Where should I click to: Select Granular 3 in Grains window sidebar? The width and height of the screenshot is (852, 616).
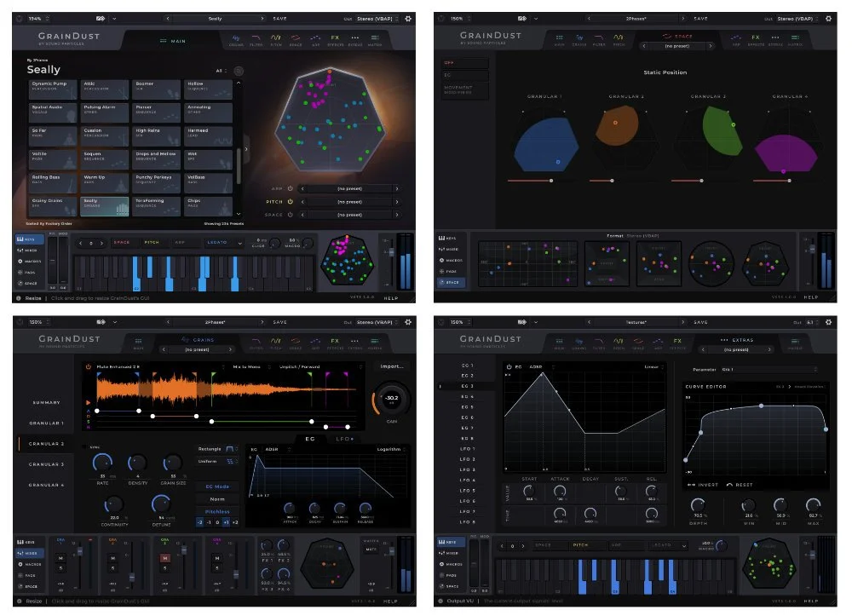pos(46,464)
